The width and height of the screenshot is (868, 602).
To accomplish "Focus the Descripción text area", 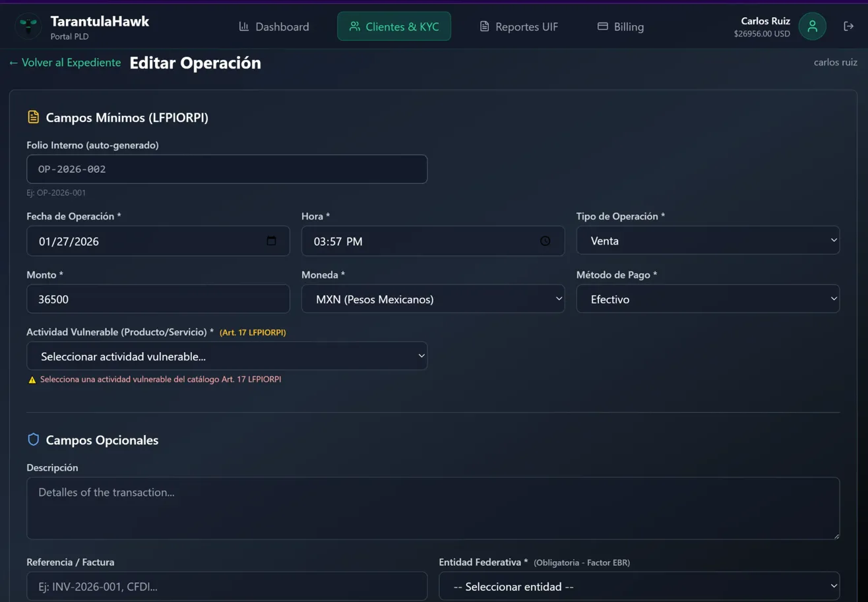I will (433, 508).
